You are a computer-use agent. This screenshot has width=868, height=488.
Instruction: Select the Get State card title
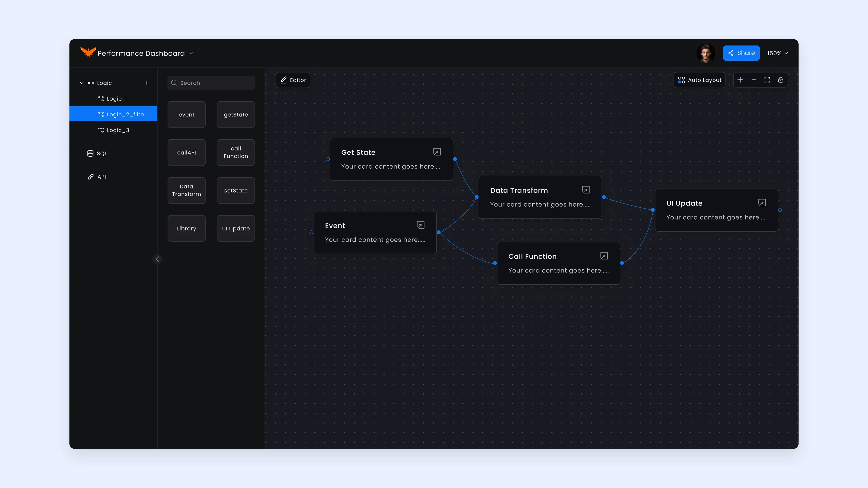[x=358, y=152]
